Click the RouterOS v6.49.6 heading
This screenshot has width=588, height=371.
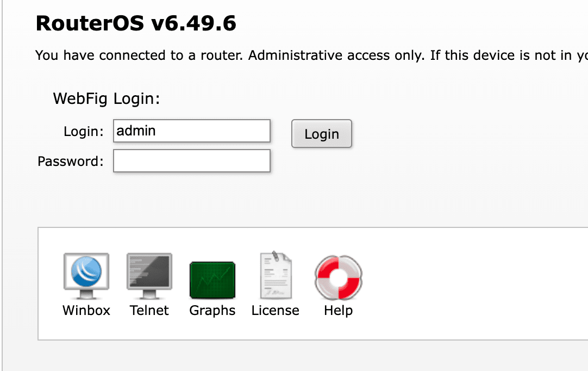pyautogui.click(x=136, y=23)
